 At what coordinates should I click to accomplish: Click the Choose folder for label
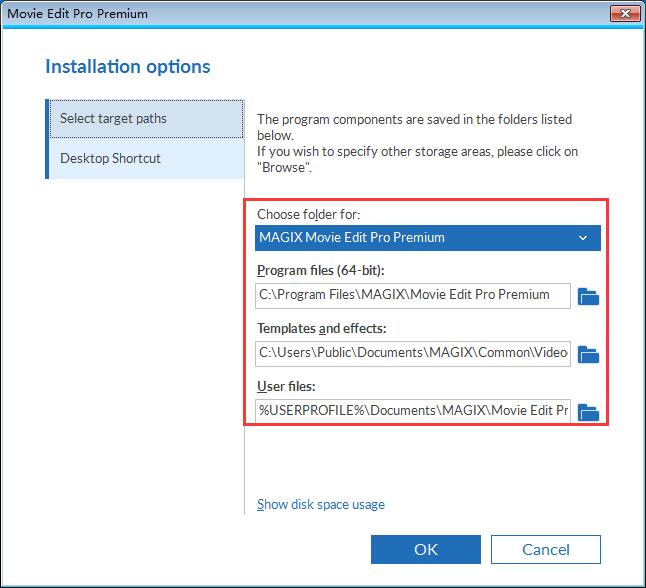(x=308, y=214)
